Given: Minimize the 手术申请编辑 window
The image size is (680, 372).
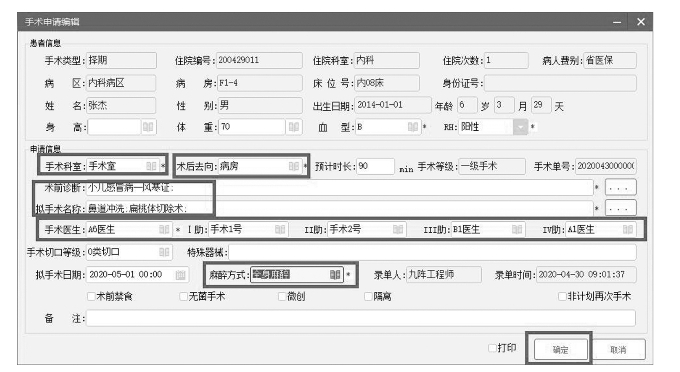Looking at the screenshot, I should [x=617, y=22].
